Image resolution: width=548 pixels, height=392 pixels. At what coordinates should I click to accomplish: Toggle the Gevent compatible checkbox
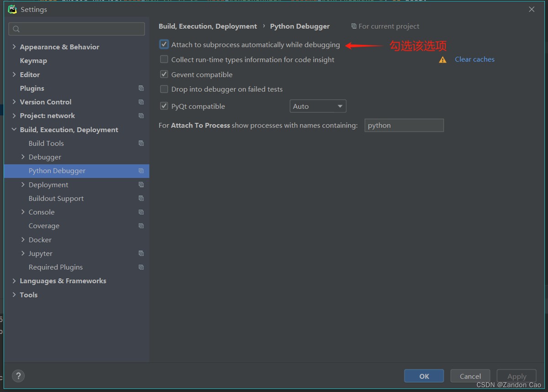pos(164,74)
